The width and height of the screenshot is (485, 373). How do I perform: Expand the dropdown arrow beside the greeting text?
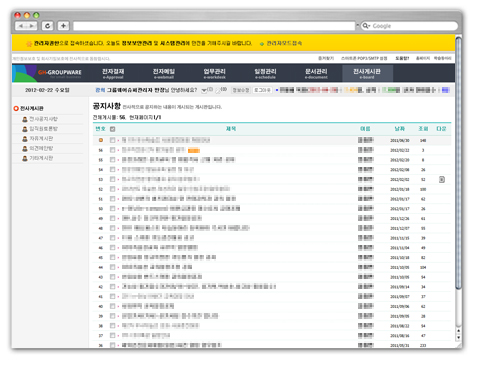[204, 90]
